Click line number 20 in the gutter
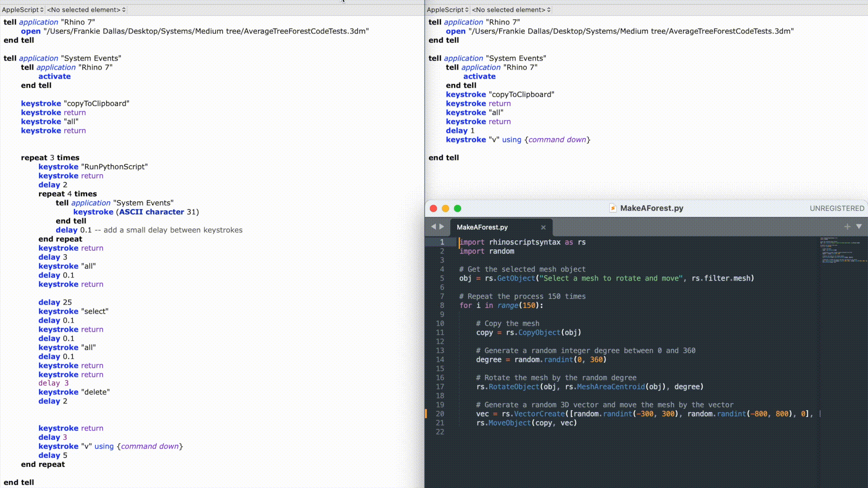 440,414
